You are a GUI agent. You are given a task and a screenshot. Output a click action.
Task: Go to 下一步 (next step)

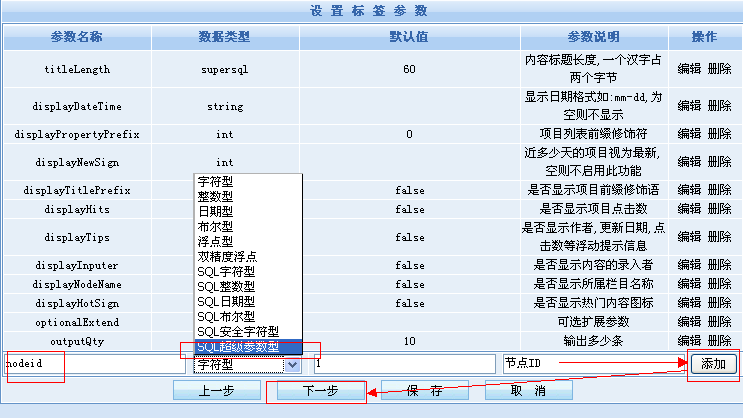319,391
